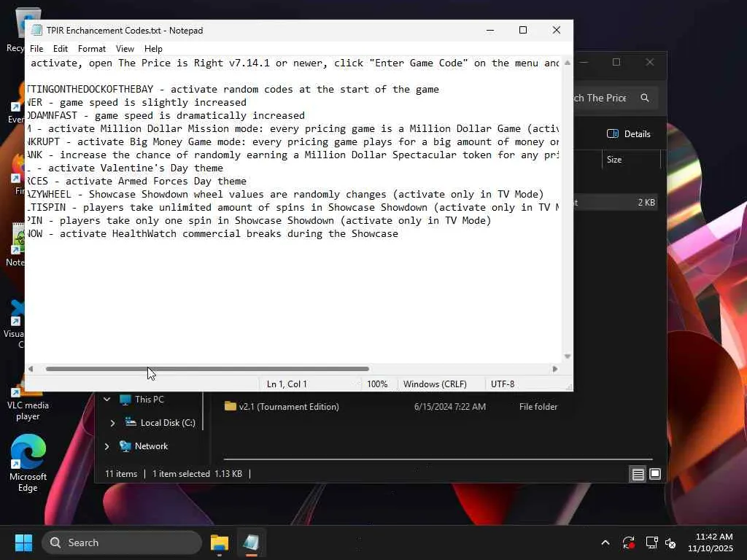The width and height of the screenshot is (747, 560).
Task: Click the UTF-8 encoding status entry
Action: [503, 384]
